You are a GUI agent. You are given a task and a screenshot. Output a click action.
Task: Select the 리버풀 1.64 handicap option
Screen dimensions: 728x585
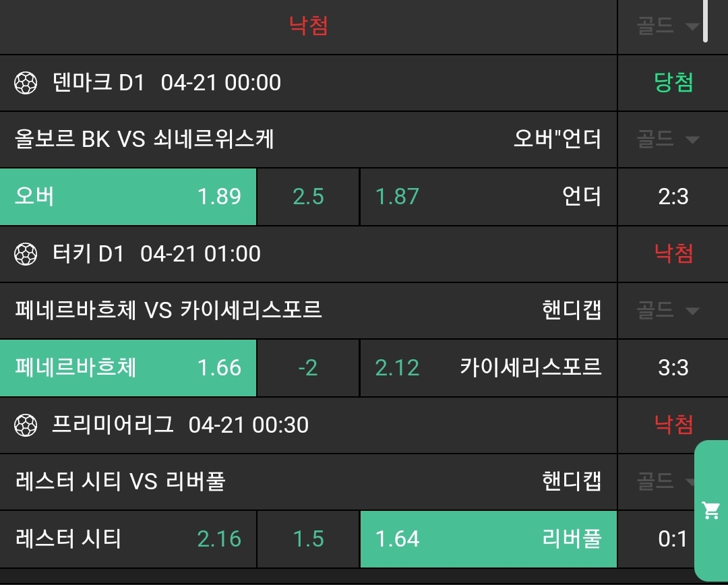[x=488, y=538]
